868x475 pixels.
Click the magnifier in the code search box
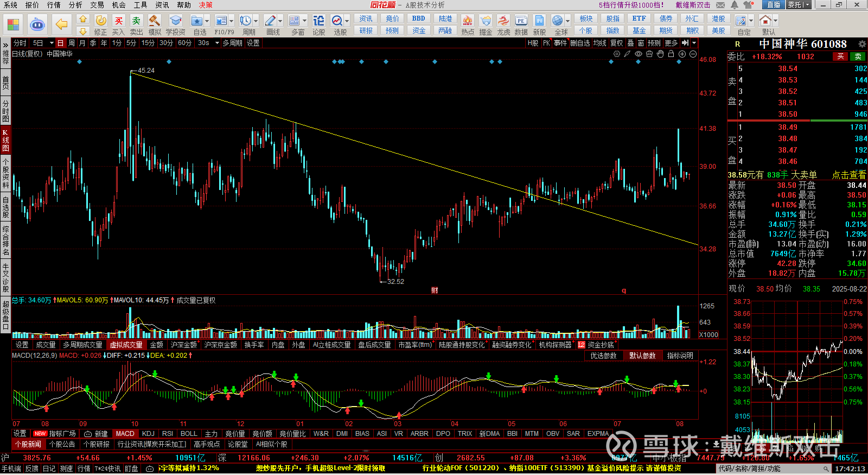click(826, 468)
